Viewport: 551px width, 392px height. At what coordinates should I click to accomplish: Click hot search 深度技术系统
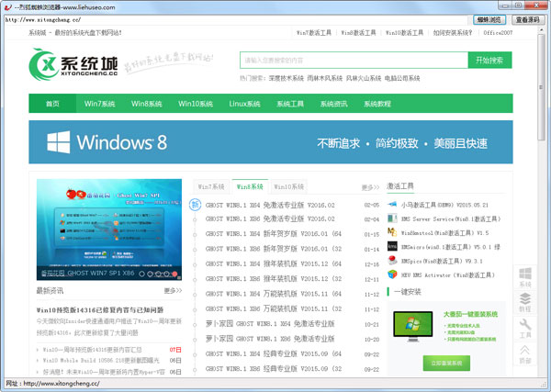tap(286, 78)
